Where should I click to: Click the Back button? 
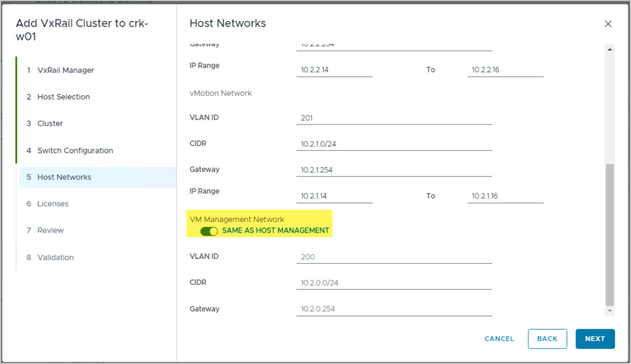[x=547, y=339]
